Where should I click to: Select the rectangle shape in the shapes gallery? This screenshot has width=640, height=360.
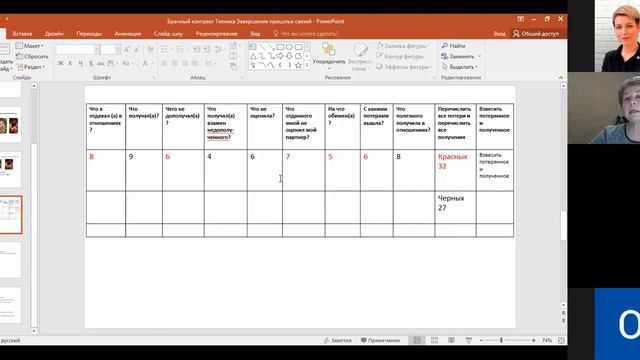point(280,47)
